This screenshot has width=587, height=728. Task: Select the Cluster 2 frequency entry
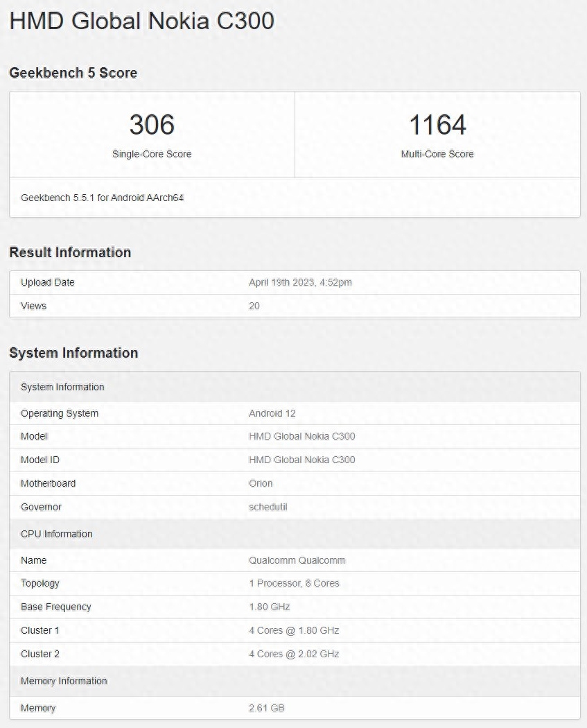point(293,654)
